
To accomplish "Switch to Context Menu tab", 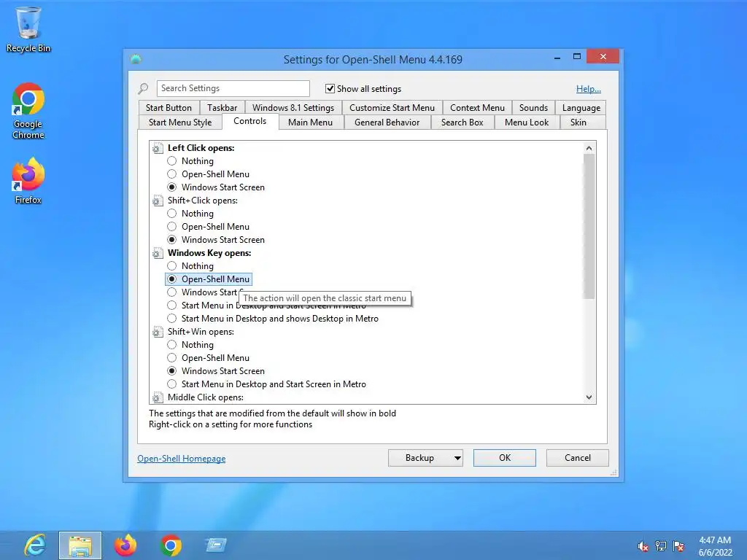I will coord(477,108).
